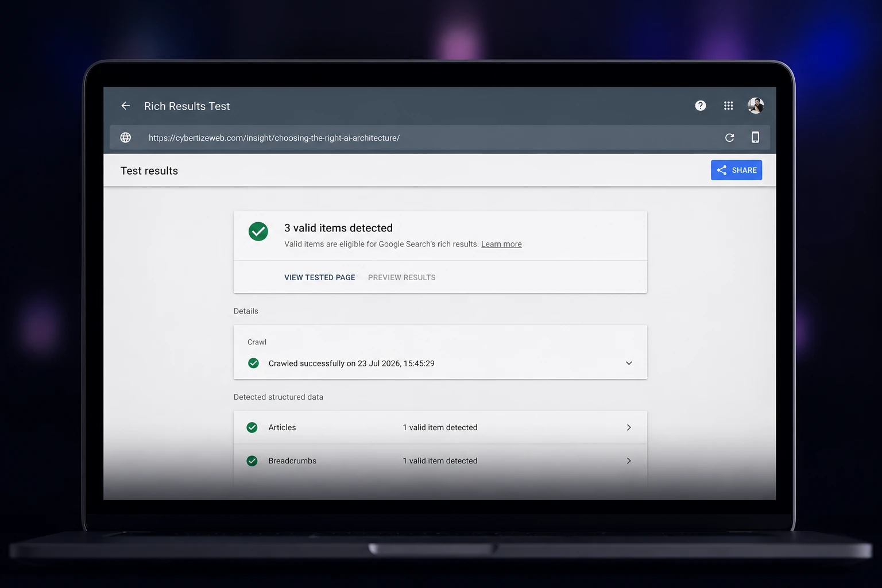This screenshot has height=588, width=882.
Task: Select PREVIEW RESULTS tab
Action: [x=402, y=277]
